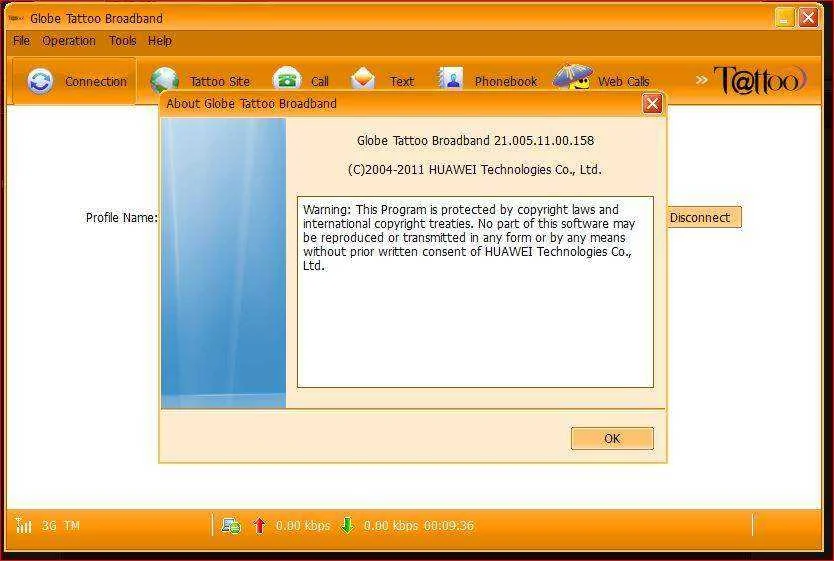
Task: Close the main Globe Tattoo Broadband window
Action: (x=809, y=18)
